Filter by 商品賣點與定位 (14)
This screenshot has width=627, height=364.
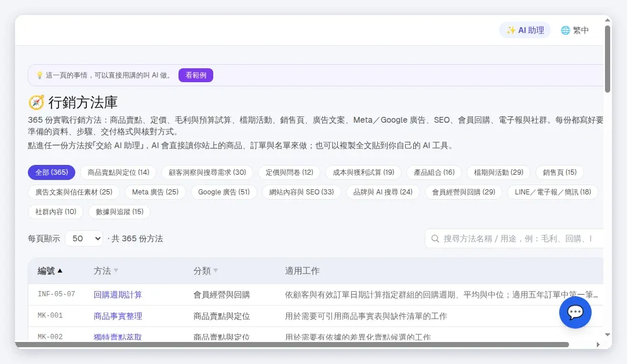click(118, 172)
